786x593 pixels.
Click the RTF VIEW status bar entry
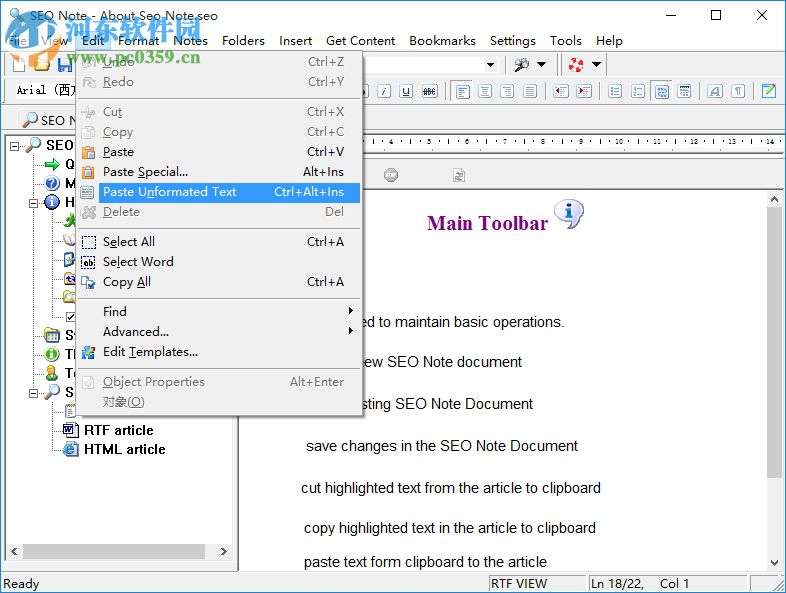click(x=538, y=583)
